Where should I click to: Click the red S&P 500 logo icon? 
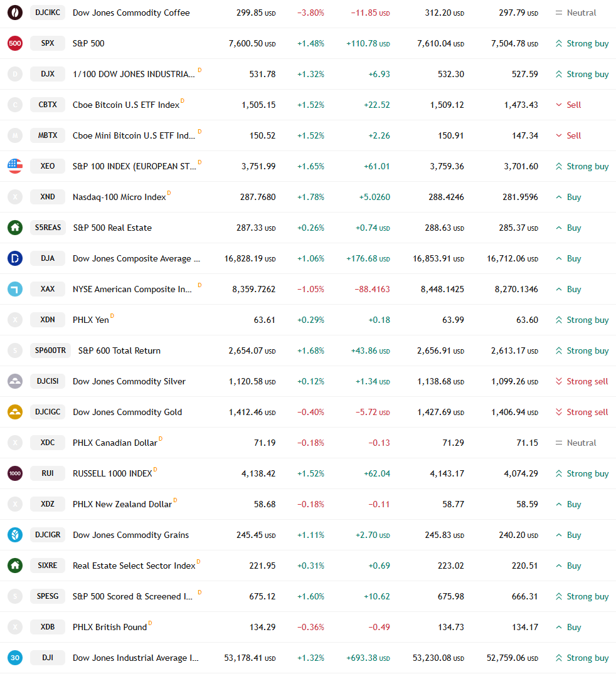(x=15, y=43)
